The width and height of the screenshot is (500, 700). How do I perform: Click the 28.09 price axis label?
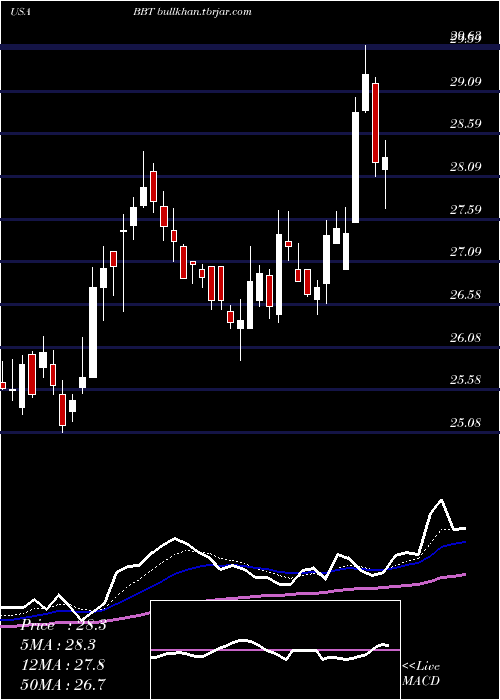tap(465, 167)
